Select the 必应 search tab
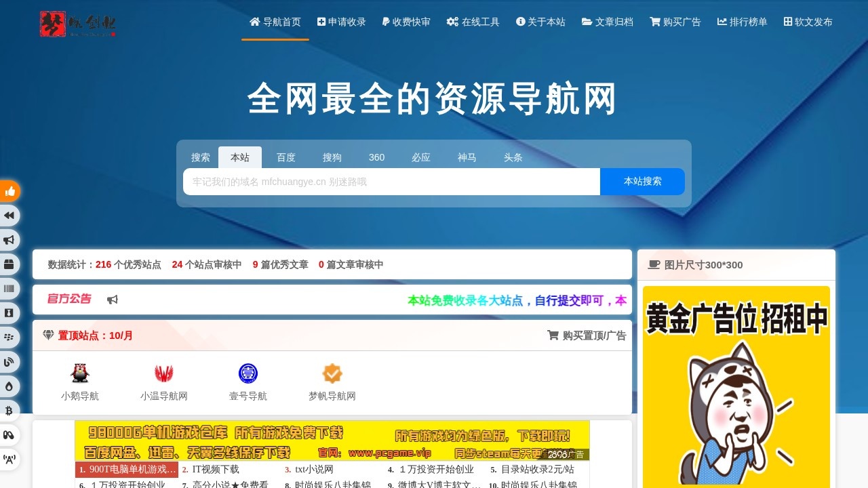The height and width of the screenshot is (488, 868). click(x=421, y=157)
